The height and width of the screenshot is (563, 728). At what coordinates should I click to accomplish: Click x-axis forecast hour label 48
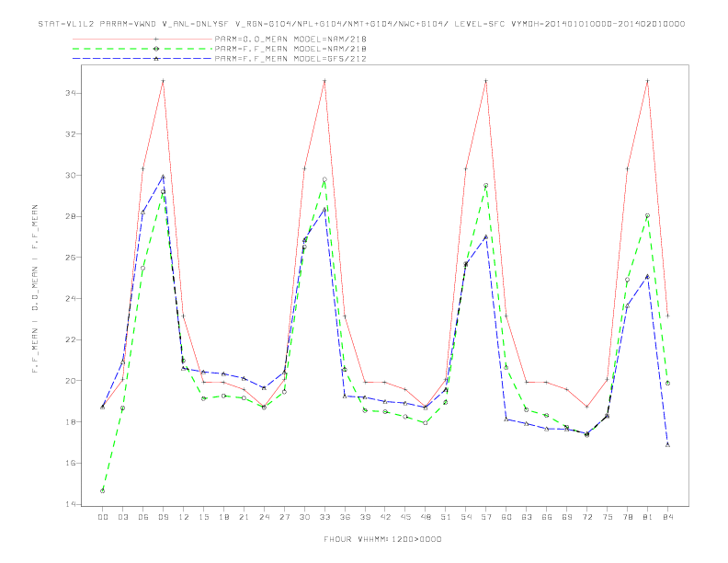tap(426, 517)
